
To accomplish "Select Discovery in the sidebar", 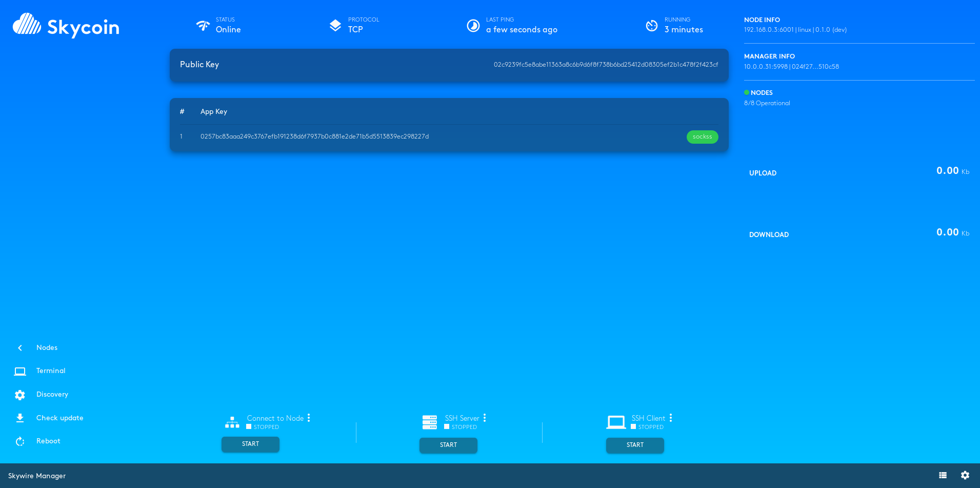I will pos(52,394).
